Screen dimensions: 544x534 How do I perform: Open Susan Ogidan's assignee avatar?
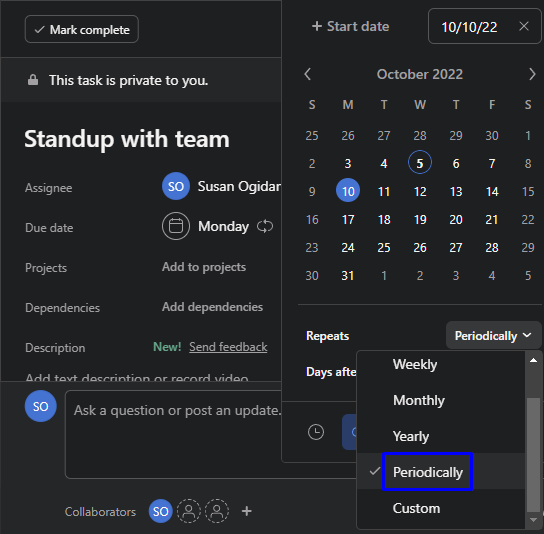tap(176, 186)
